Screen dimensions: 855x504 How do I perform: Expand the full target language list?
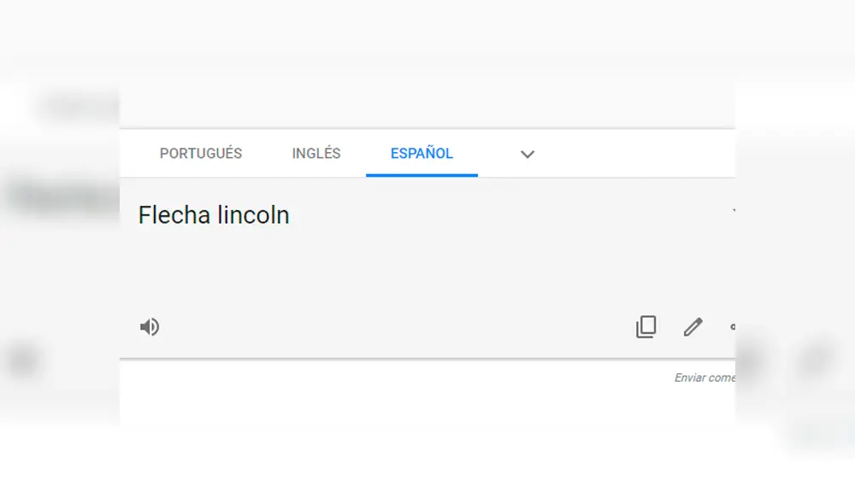tap(527, 154)
